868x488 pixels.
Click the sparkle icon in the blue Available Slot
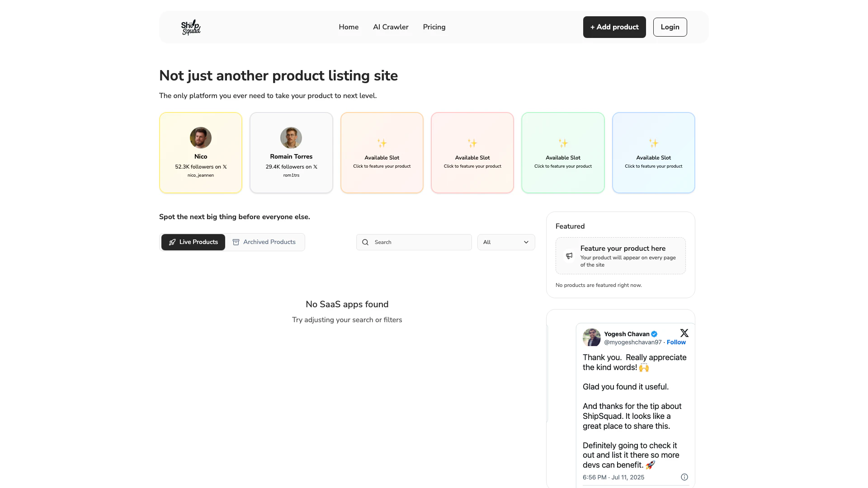pyautogui.click(x=653, y=143)
